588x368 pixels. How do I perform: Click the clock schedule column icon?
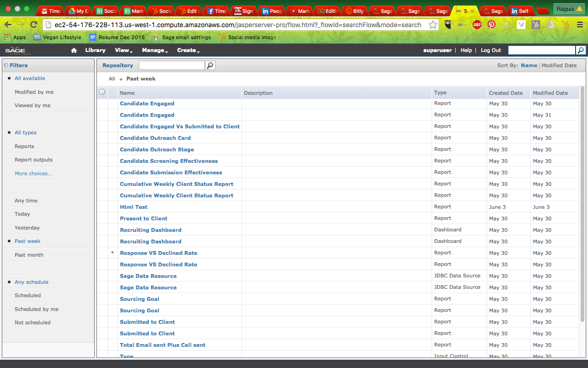click(102, 92)
